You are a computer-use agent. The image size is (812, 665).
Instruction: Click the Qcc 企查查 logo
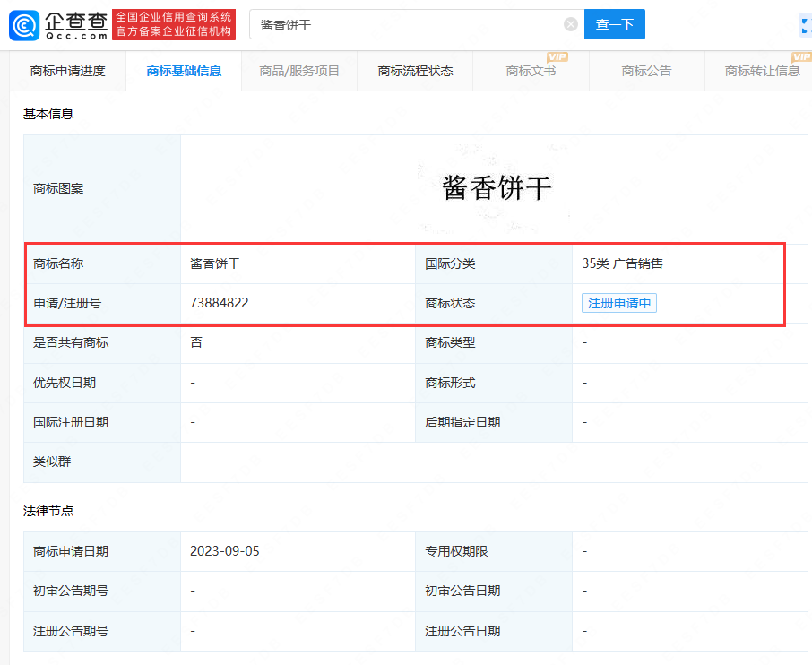click(58, 24)
